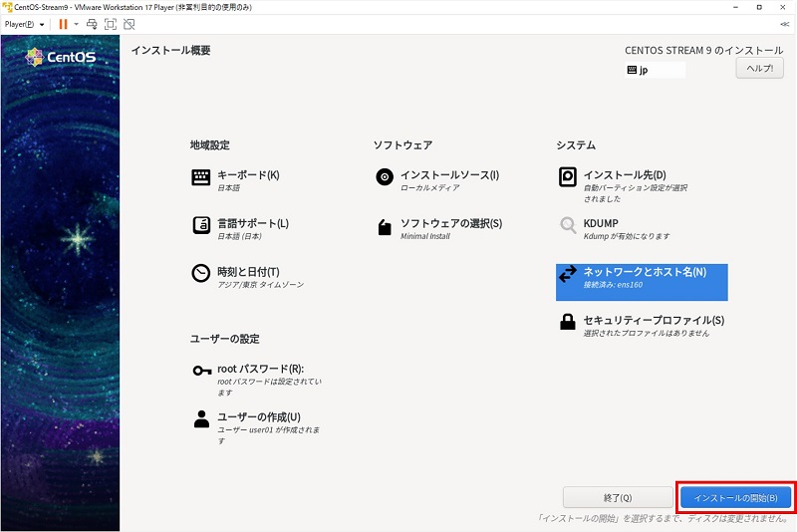Minimize the VMware Player window
The image size is (797, 532).
click(x=735, y=7)
